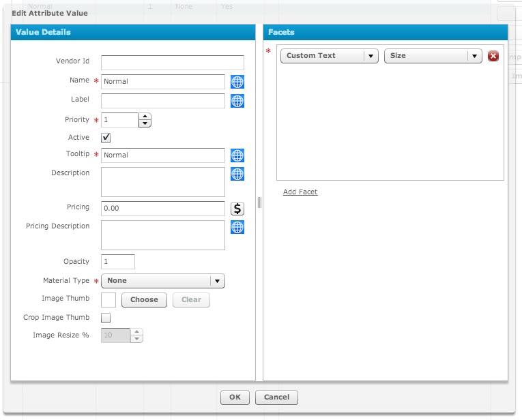This screenshot has width=522, height=420.
Task: Click the dollar sign pricing icon
Action: [237, 209]
